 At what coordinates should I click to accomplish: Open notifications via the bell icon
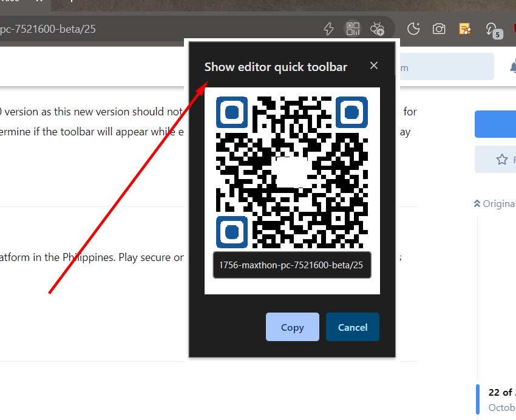click(x=512, y=67)
